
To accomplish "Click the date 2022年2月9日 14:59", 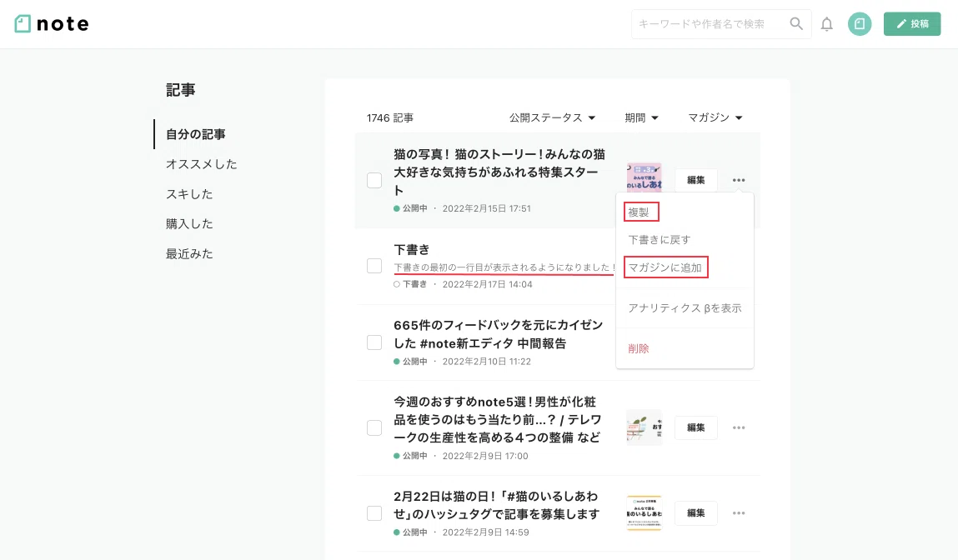I will [486, 532].
